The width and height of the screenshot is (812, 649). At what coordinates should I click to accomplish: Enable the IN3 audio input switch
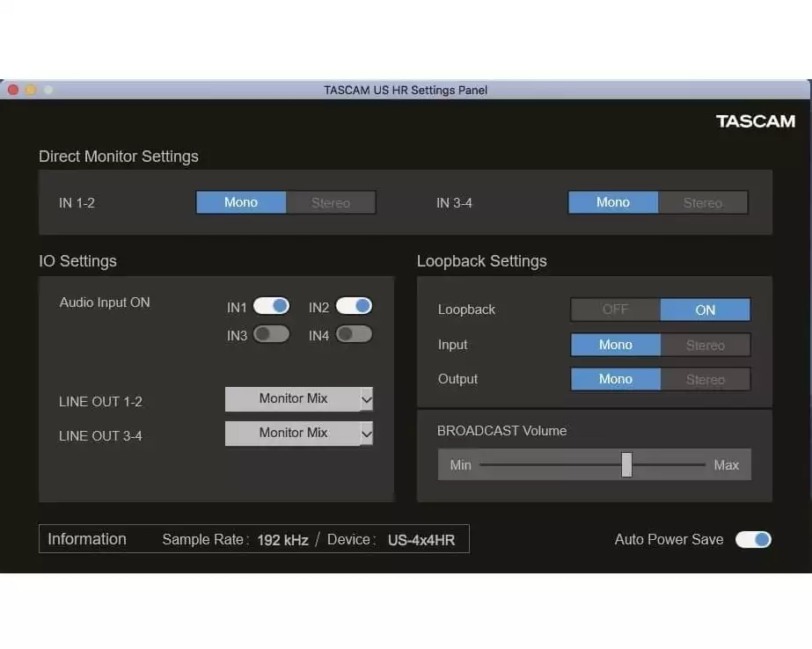coord(271,334)
